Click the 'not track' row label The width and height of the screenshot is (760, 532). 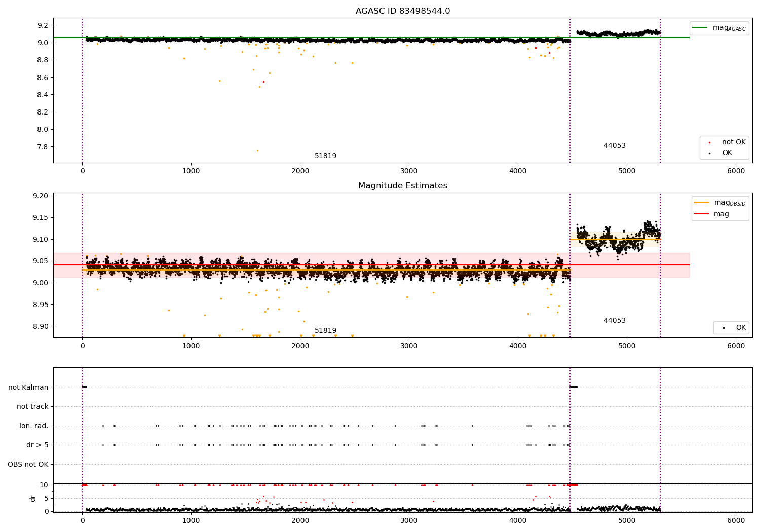click(x=32, y=407)
